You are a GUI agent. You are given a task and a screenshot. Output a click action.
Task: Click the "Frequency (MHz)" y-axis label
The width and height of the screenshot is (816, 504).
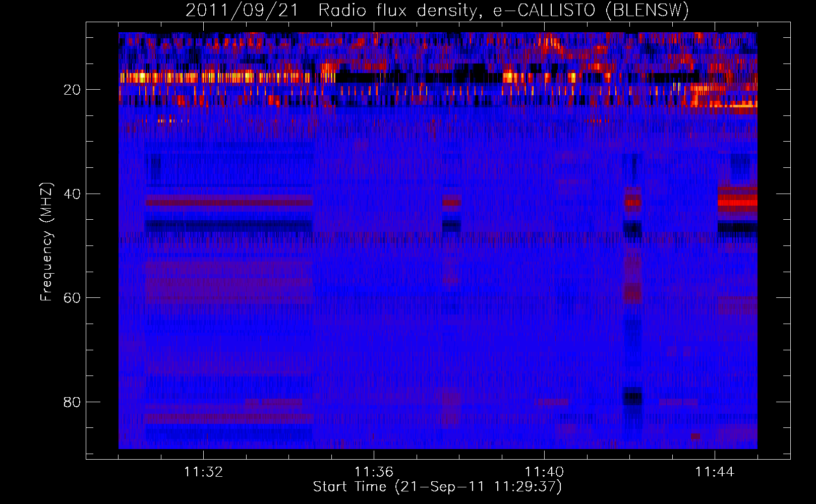[x=46, y=242]
